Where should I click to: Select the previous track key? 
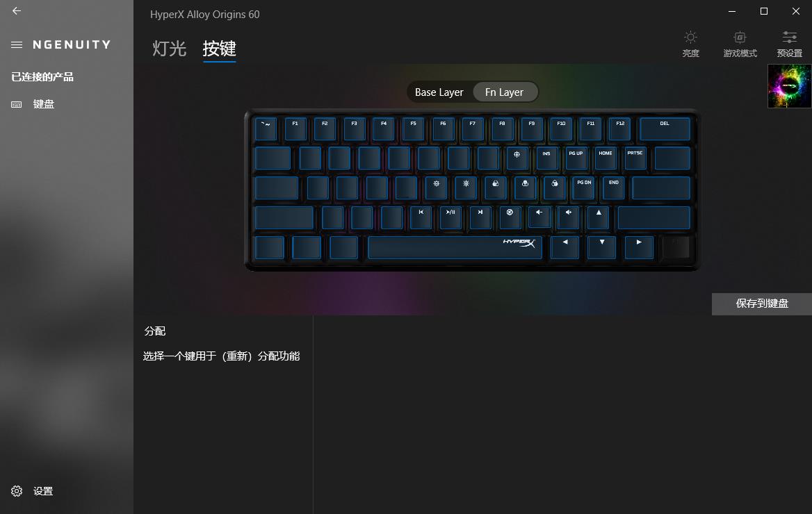(x=421, y=217)
